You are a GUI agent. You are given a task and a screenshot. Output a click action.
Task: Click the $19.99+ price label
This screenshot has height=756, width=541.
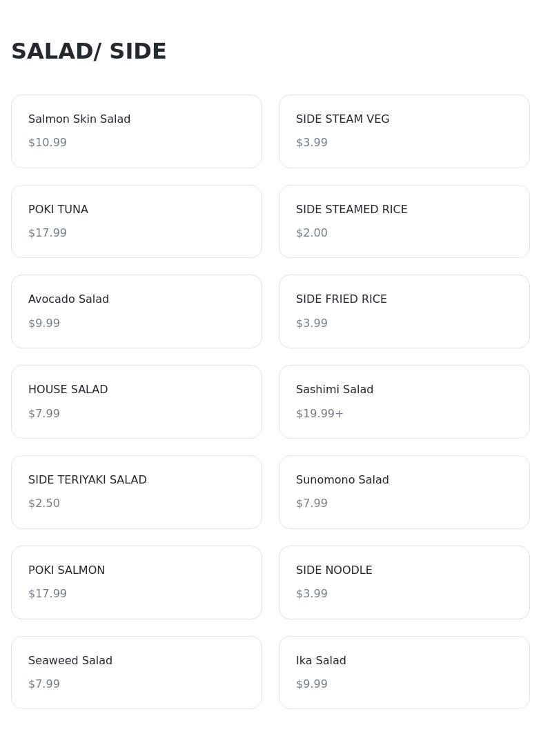(319, 414)
